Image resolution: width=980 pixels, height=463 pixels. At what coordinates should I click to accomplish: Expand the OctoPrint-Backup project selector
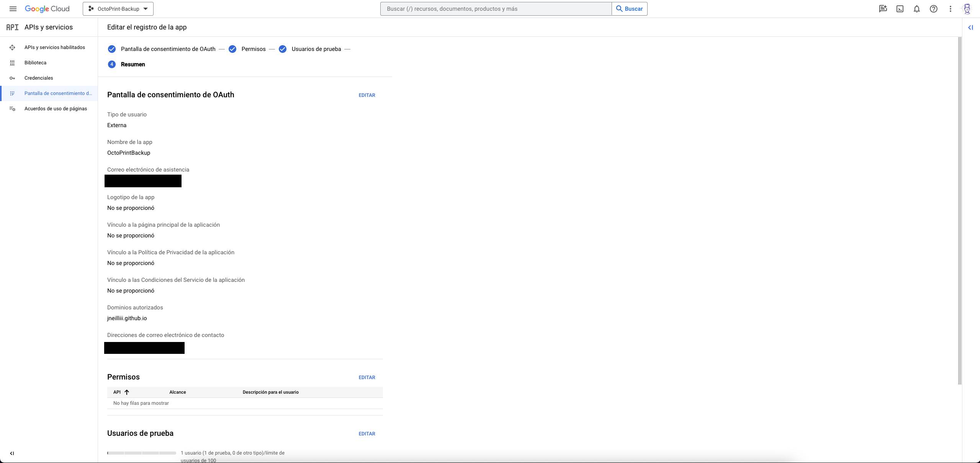pos(118,9)
